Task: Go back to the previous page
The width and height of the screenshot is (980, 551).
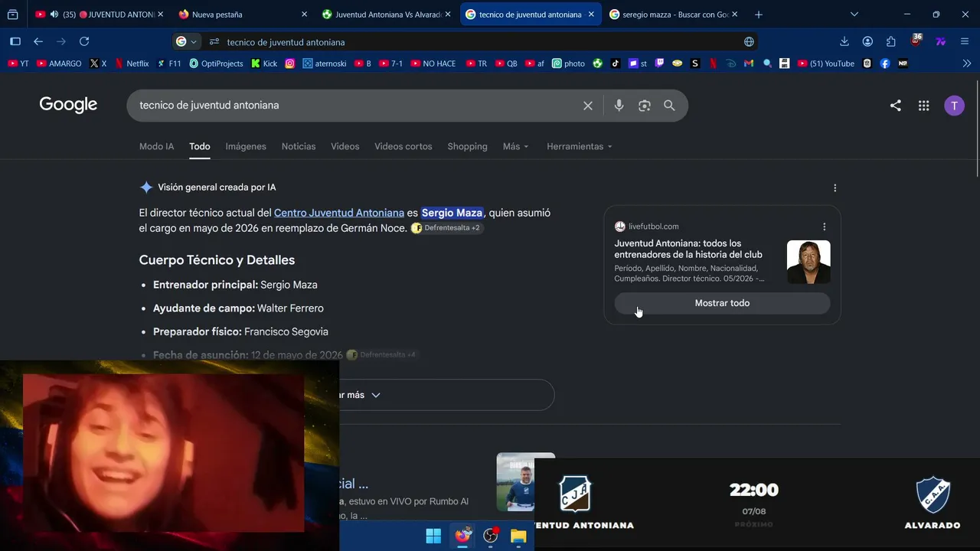Action: 38,42
